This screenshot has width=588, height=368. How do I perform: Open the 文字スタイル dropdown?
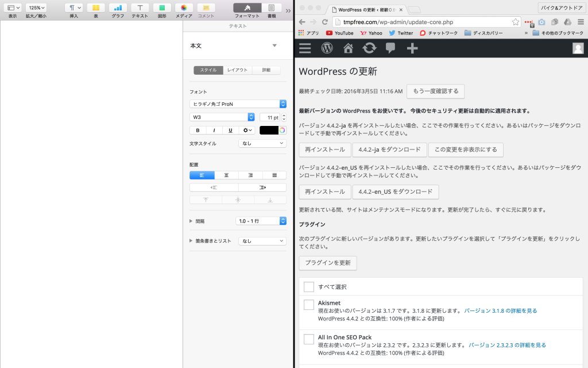click(x=262, y=143)
